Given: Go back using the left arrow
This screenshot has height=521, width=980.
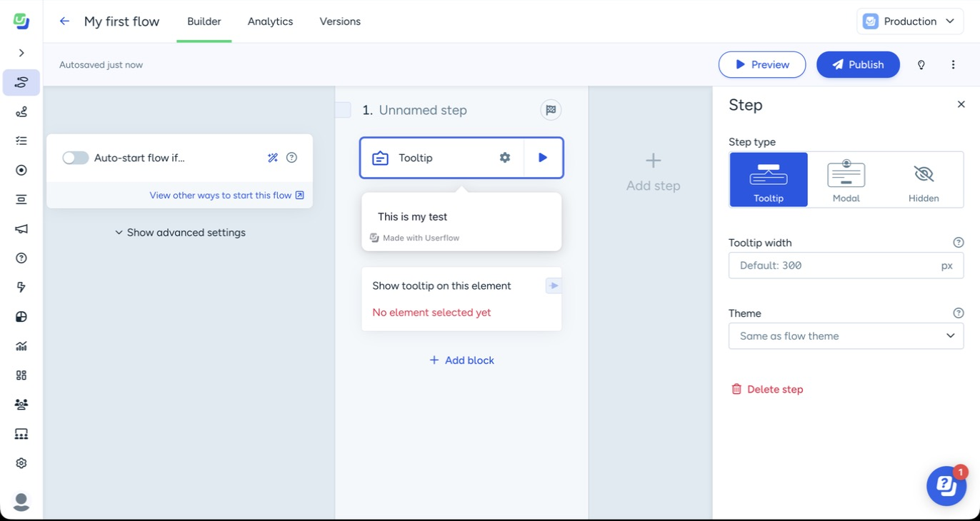Looking at the screenshot, I should tap(64, 21).
